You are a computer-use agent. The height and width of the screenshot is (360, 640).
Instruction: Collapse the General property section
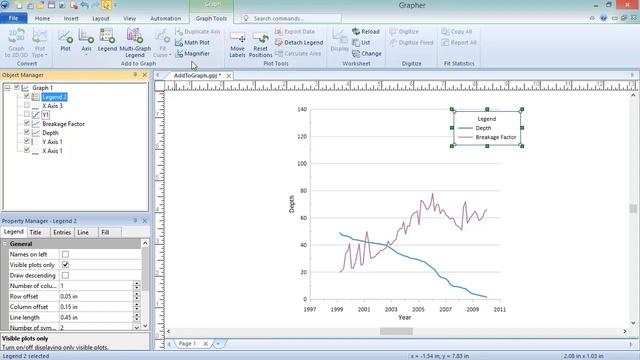pyautogui.click(x=5, y=244)
